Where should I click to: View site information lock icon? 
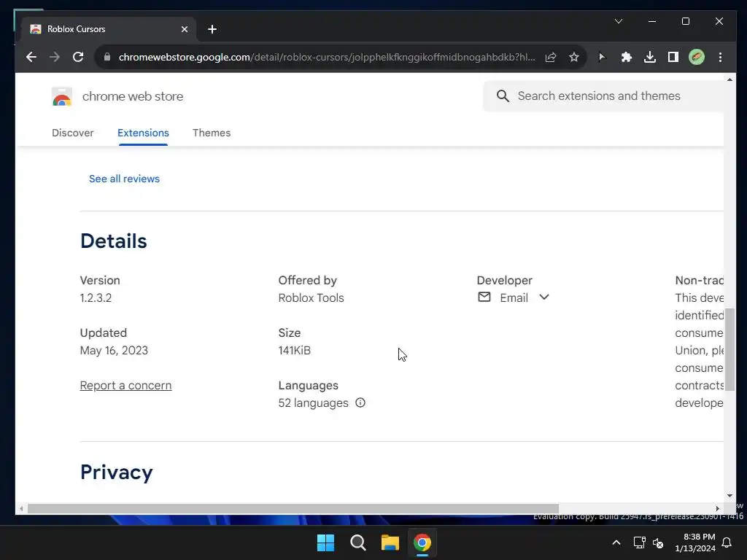click(x=107, y=57)
